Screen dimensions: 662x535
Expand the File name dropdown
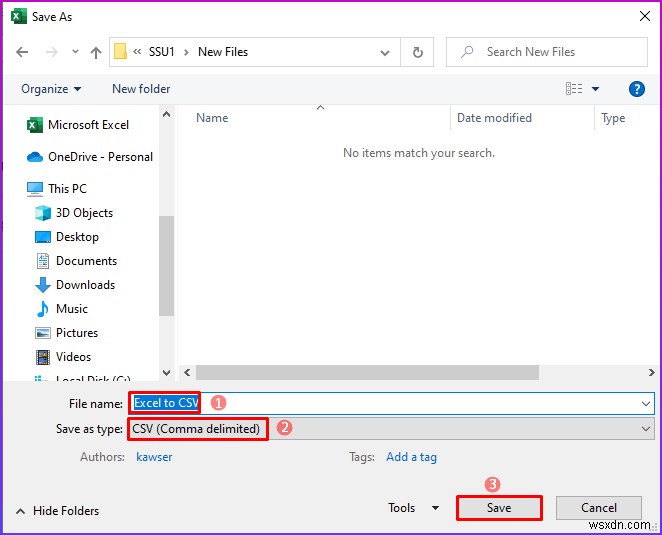coord(646,404)
